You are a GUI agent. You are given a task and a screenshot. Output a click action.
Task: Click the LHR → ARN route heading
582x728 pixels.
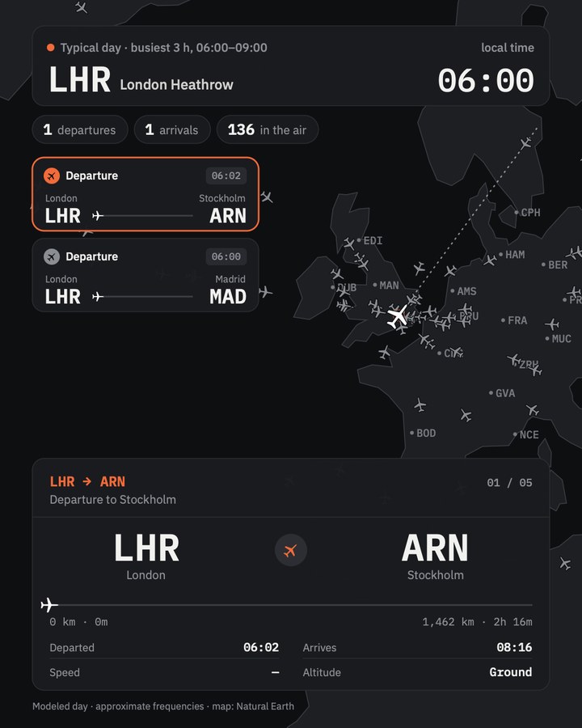87,481
